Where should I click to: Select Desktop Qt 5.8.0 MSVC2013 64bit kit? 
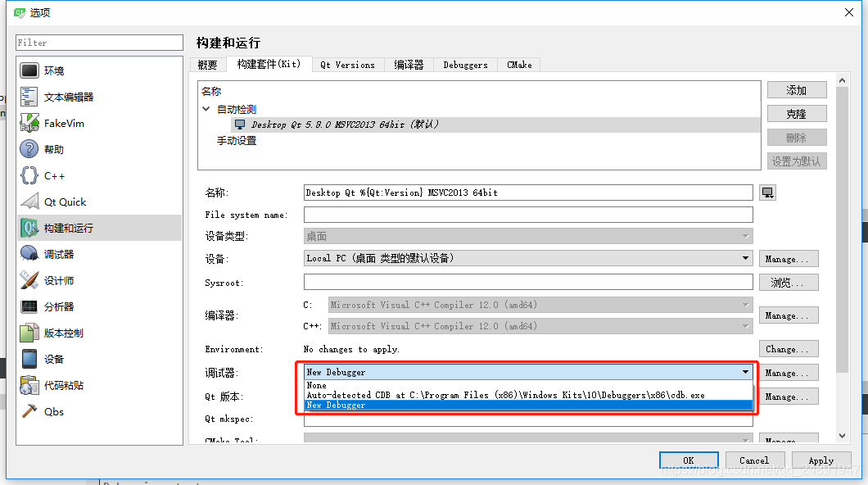point(495,125)
